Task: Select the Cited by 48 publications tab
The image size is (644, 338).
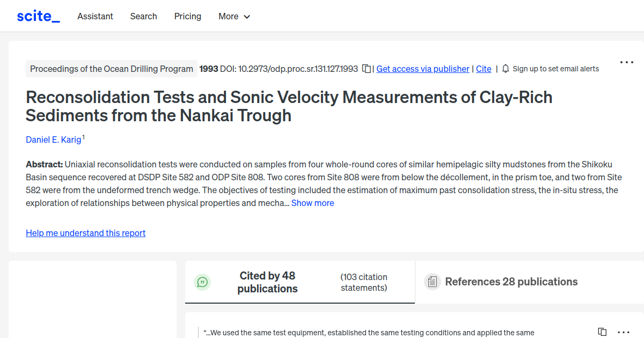Action: [267, 282]
